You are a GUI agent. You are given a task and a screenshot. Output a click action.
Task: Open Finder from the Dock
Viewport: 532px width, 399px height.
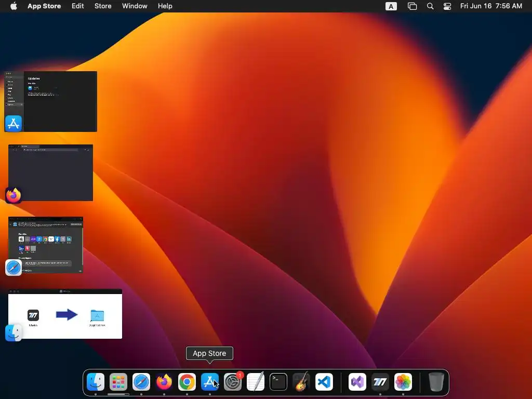click(96, 382)
